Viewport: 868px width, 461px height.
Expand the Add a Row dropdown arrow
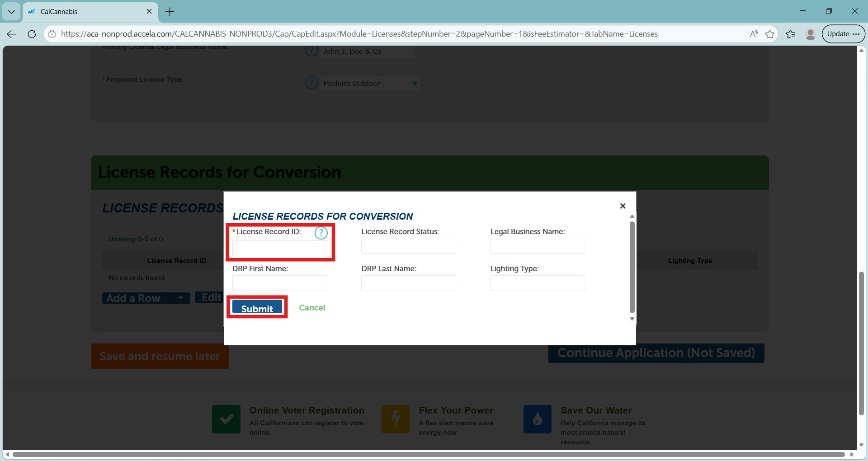(x=180, y=298)
